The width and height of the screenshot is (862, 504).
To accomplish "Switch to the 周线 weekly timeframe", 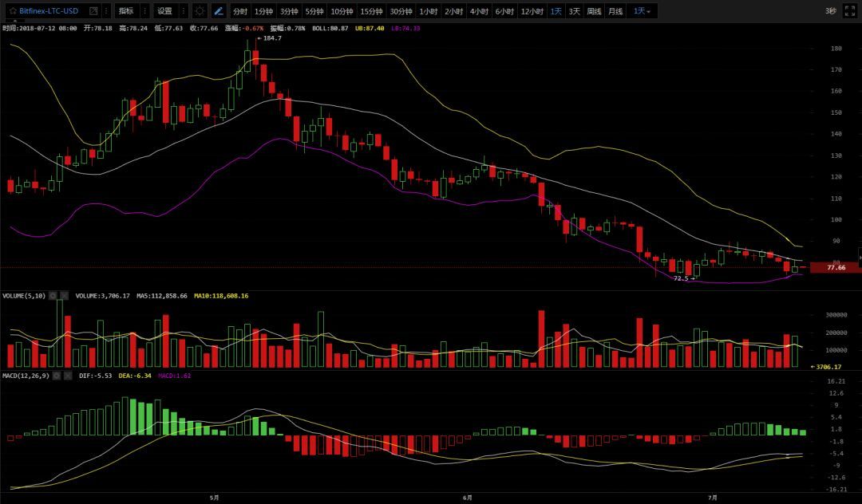I will tap(595, 11).
